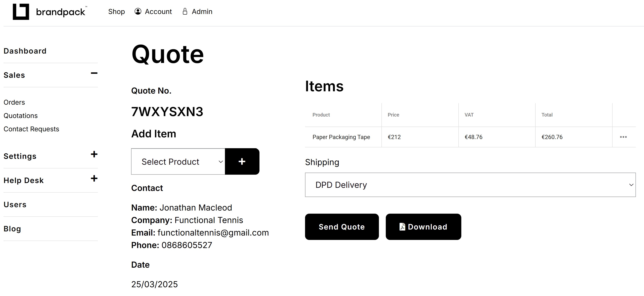
Task: Open the Select Product dropdown
Action: (x=178, y=162)
